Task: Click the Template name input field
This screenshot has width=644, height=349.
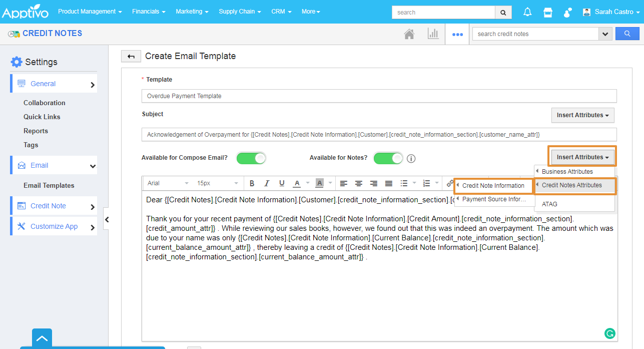Action: tap(379, 96)
